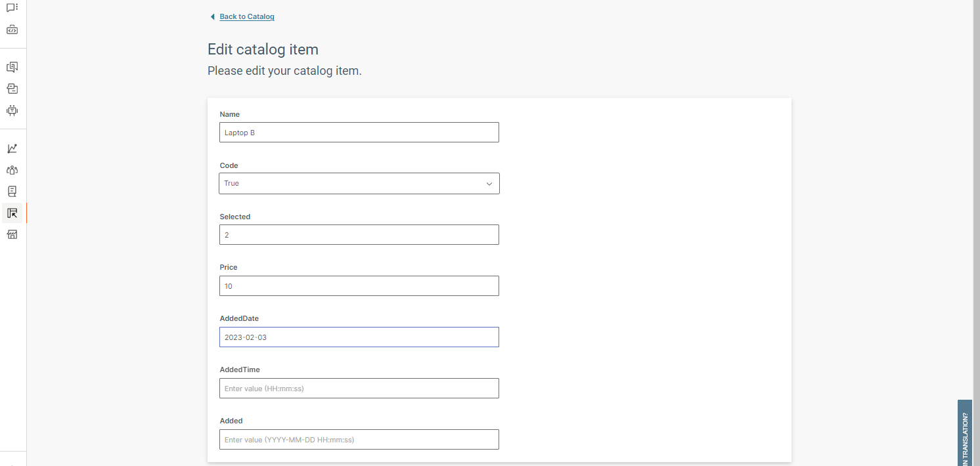Launch the robot assistant icon
Viewport: 980px width, 466px height.
12,110
